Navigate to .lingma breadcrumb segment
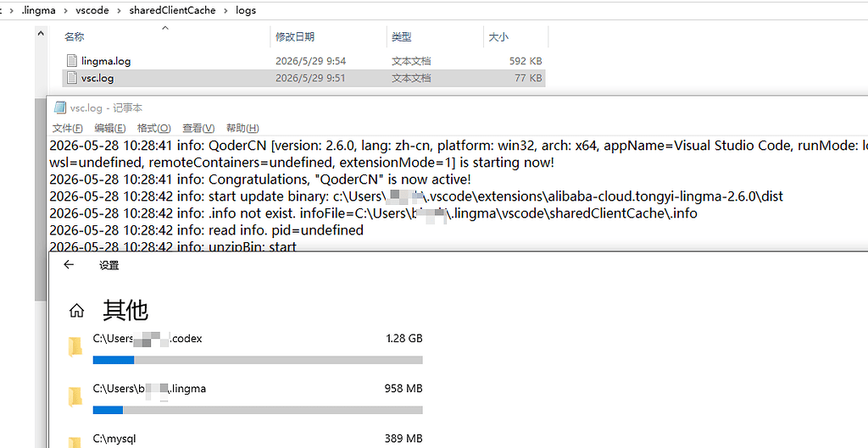The image size is (868, 448). 39,10
